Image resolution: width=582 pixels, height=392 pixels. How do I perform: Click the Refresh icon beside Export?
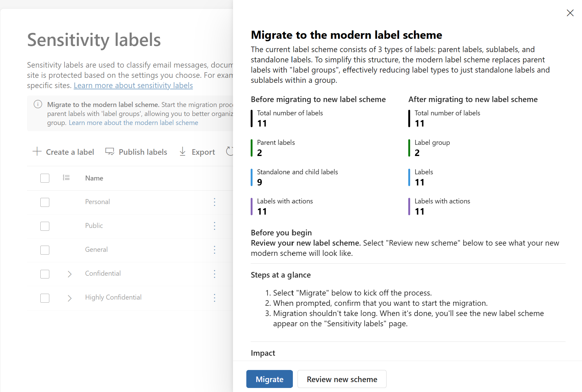tap(230, 151)
